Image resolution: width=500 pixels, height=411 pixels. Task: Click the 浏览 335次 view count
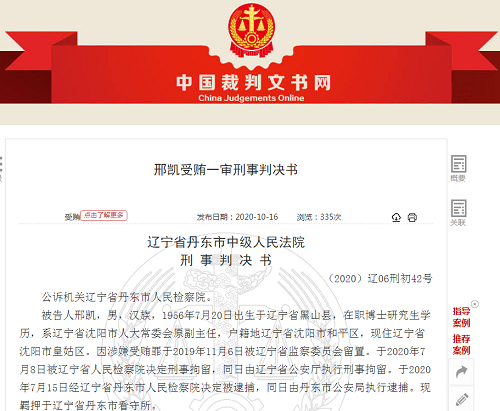coord(319,217)
